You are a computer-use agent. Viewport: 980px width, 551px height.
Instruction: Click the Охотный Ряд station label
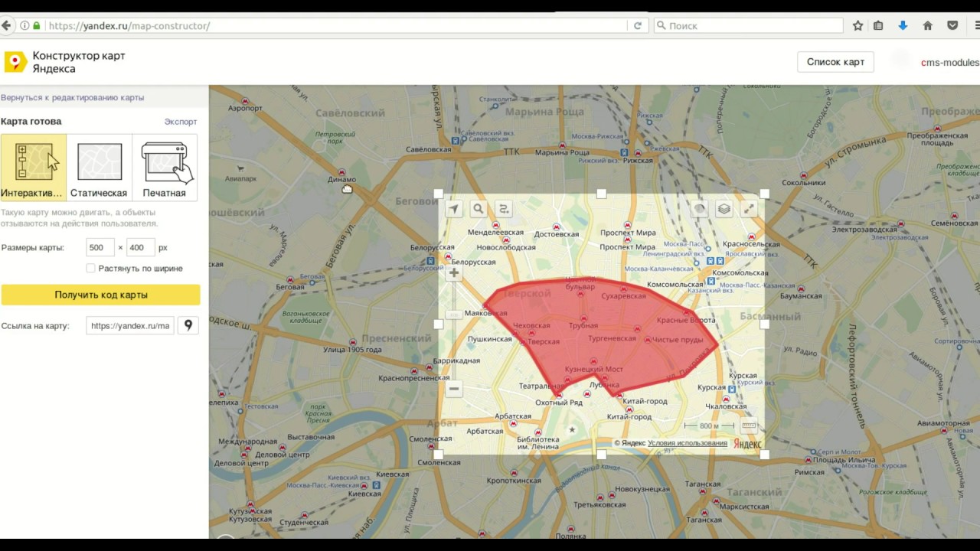pyautogui.click(x=559, y=403)
